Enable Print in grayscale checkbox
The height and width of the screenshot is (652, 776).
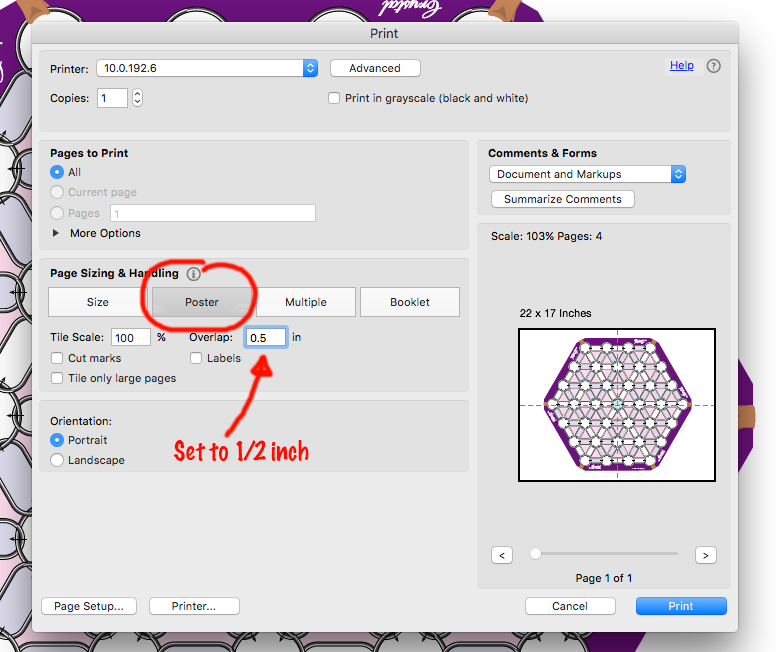[x=335, y=98]
